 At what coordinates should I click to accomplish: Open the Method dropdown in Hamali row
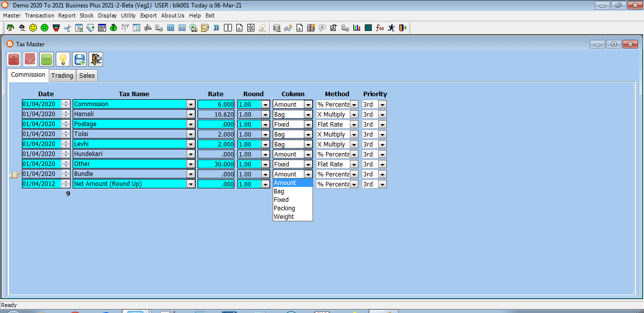(x=354, y=114)
